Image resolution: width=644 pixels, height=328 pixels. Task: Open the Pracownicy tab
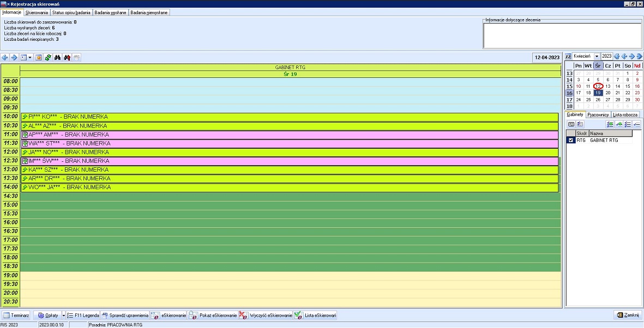pos(598,114)
